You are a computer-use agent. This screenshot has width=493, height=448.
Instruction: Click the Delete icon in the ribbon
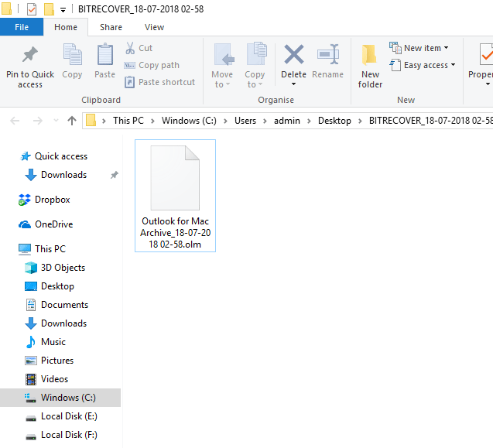[293, 56]
